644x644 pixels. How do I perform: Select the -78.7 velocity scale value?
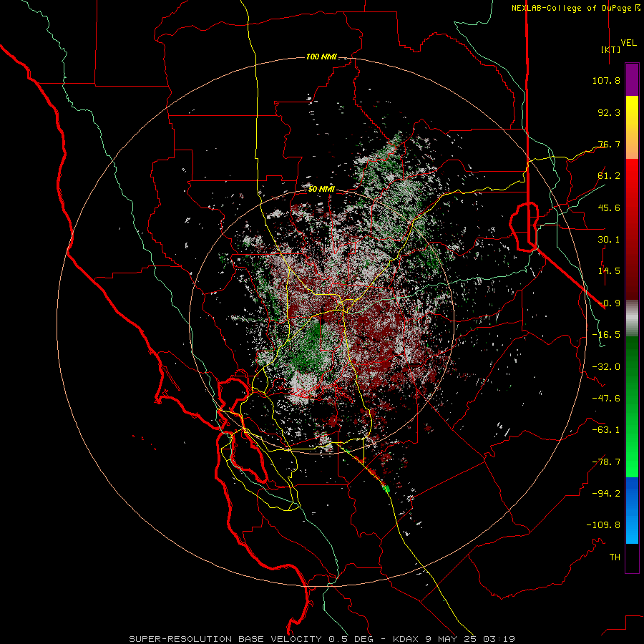point(606,462)
